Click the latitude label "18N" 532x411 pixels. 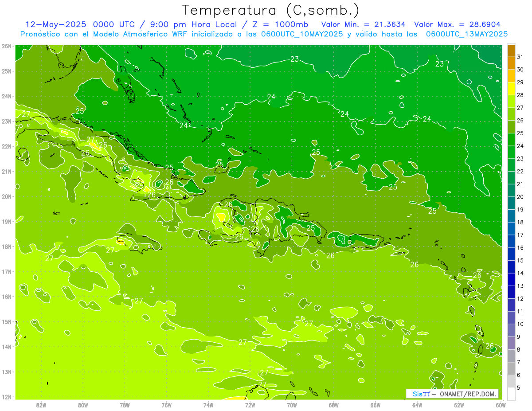click(x=7, y=247)
